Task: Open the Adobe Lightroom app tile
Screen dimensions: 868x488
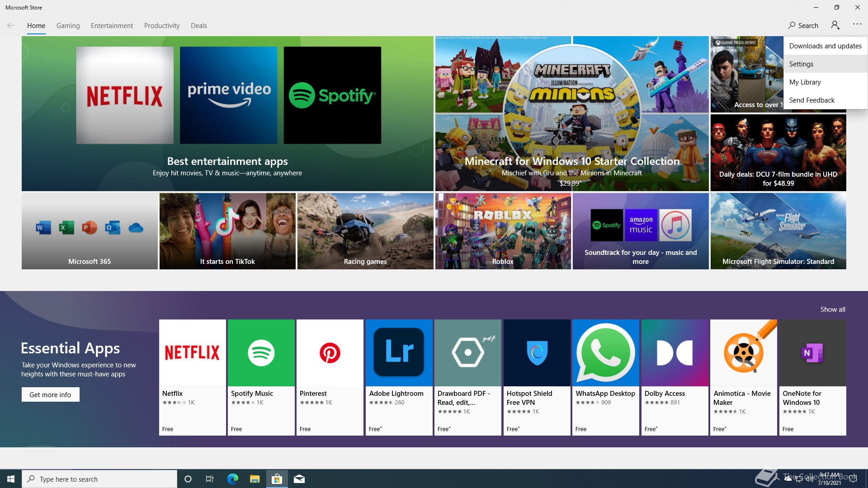Action: (399, 377)
